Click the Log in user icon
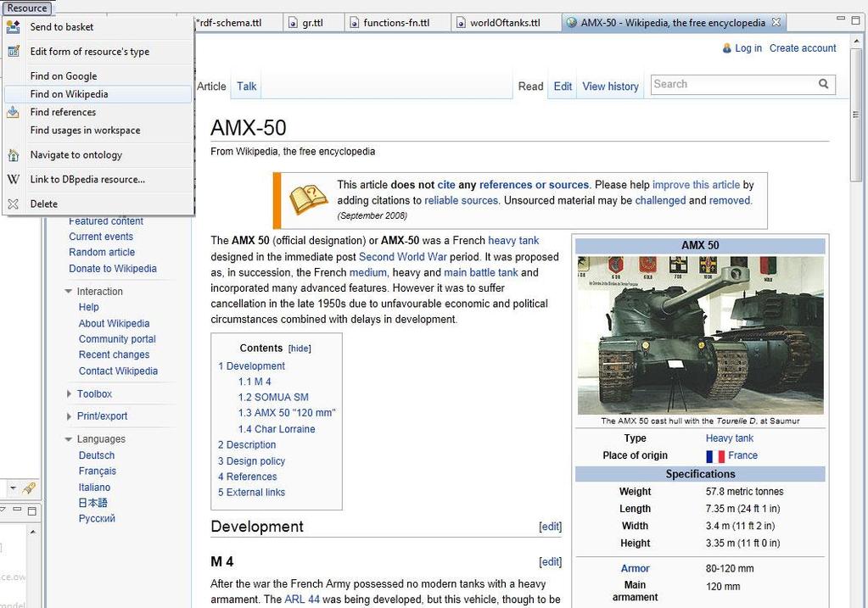868x608 pixels. (x=727, y=48)
